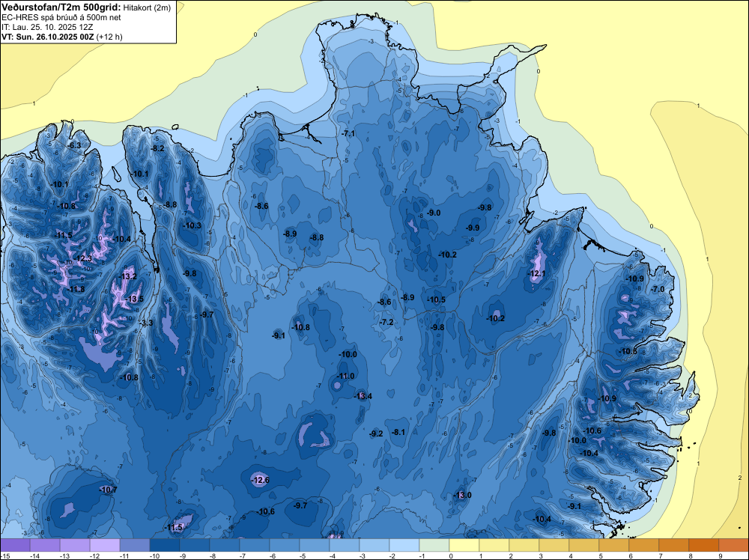This screenshot has width=749, height=560.
Task: Click the -6.3 temperature label
Action: click(73, 145)
